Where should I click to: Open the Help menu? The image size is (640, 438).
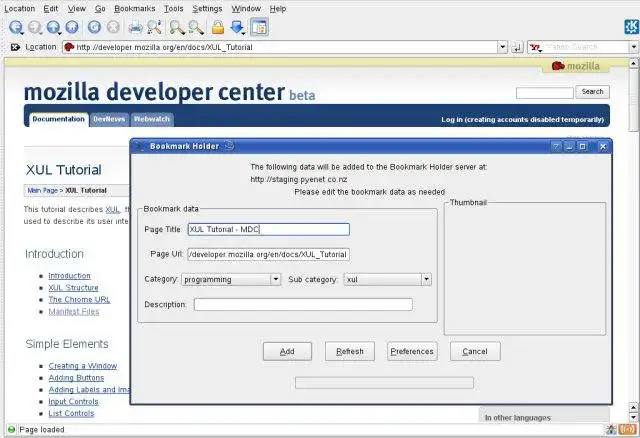point(278,9)
